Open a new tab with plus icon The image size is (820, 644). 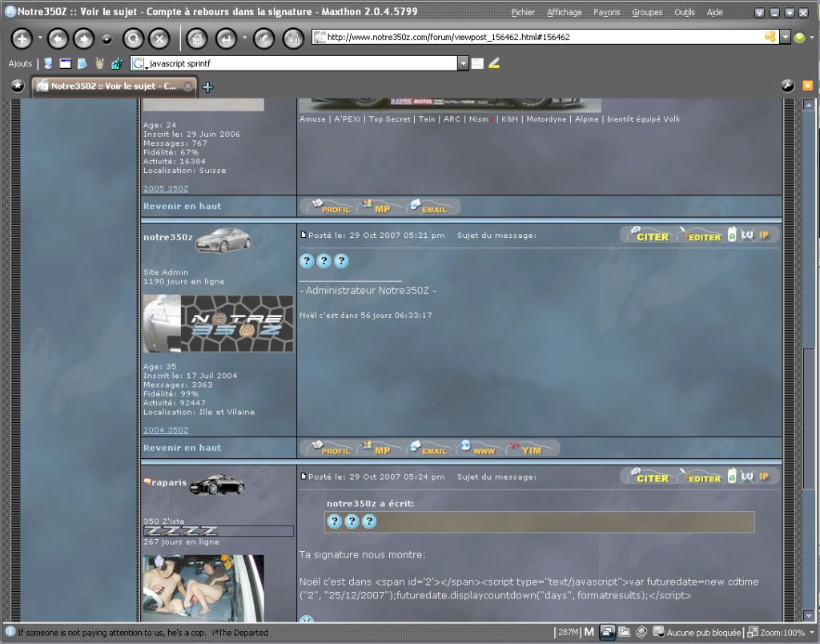(x=207, y=87)
